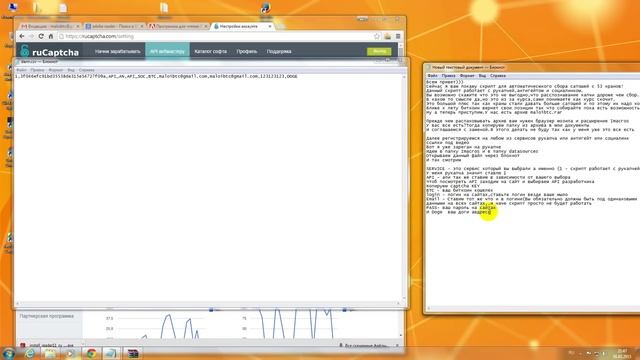
Task: Click the rucaptcha.com address bar
Action: pyautogui.click(x=216, y=36)
